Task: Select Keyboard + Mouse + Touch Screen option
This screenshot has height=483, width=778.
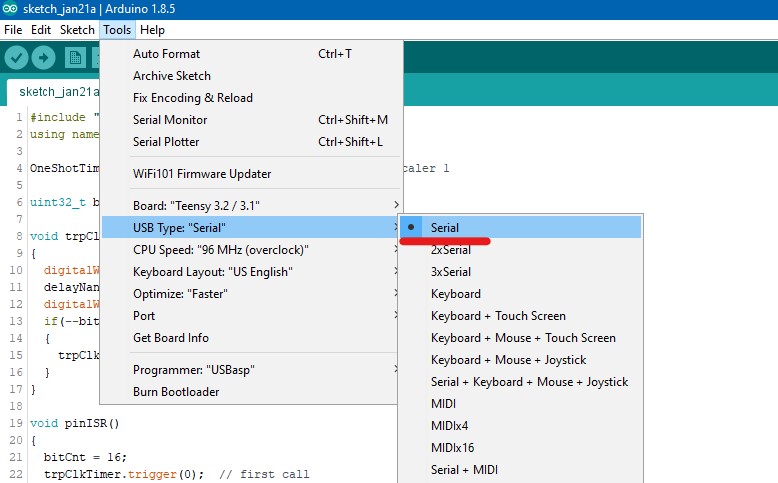Action: 520,338
